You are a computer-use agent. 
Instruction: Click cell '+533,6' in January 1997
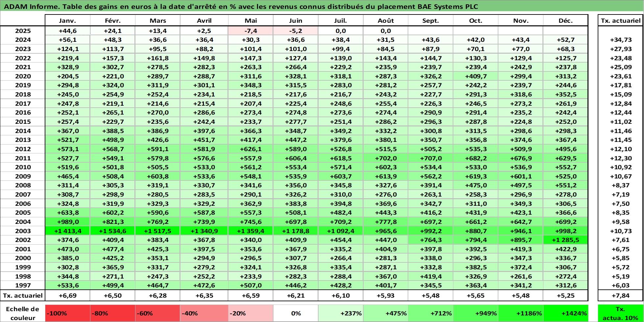click(x=67, y=285)
